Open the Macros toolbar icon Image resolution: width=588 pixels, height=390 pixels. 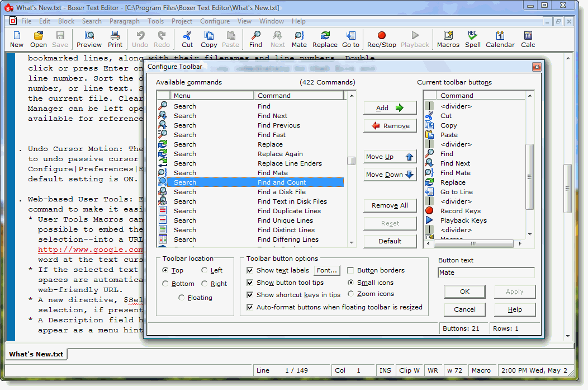448,39
